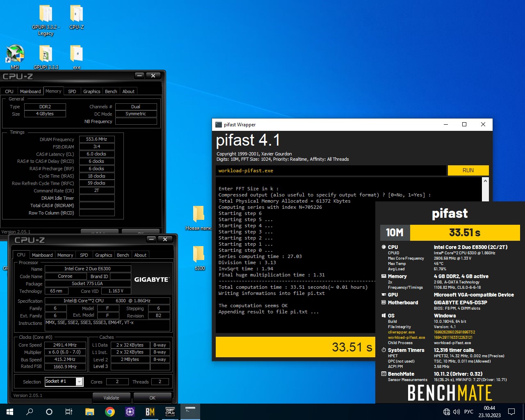This screenshot has width=525, height=420.
Task: Open the 6300 desktop folder
Action: [x=199, y=258]
